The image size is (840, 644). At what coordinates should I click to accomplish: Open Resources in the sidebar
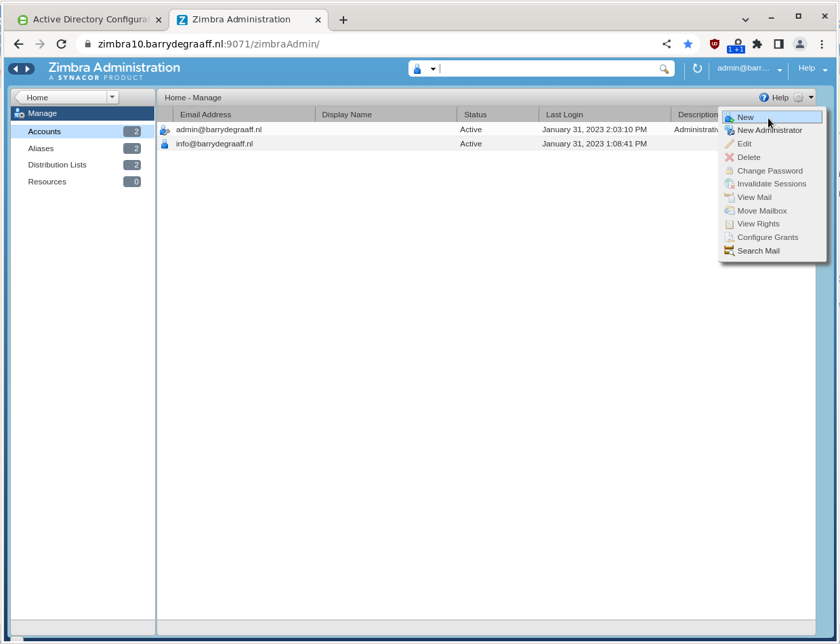tap(83, 182)
